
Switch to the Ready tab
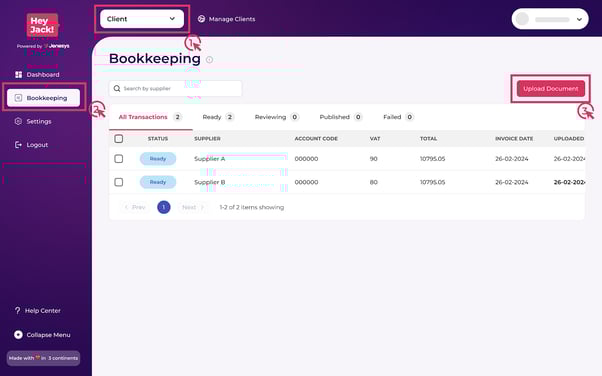point(218,117)
